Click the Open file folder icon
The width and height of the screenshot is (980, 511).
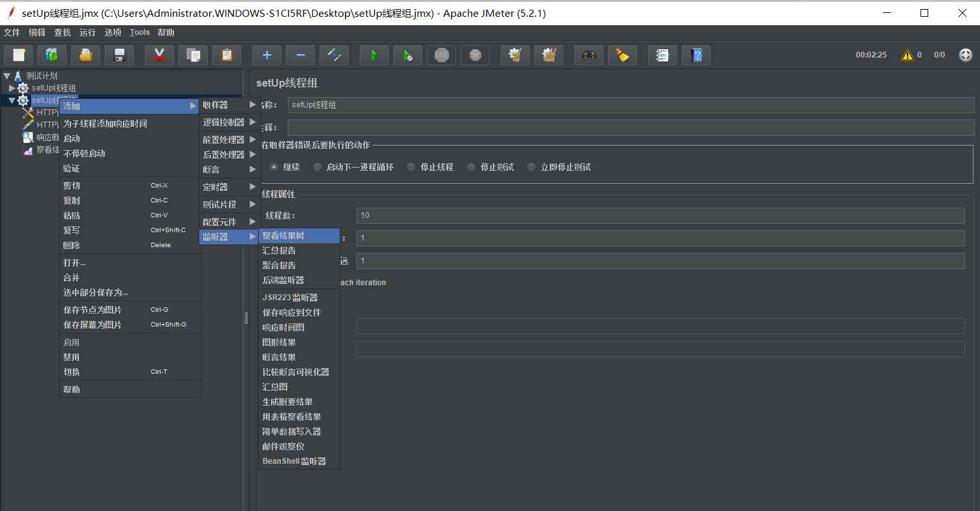click(86, 55)
